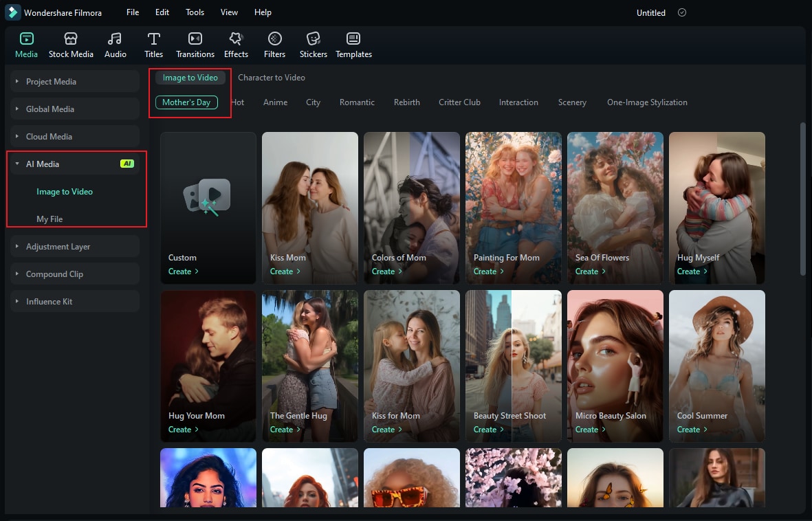Click the AI badge on AI Media
The image size is (812, 521).
[127, 164]
